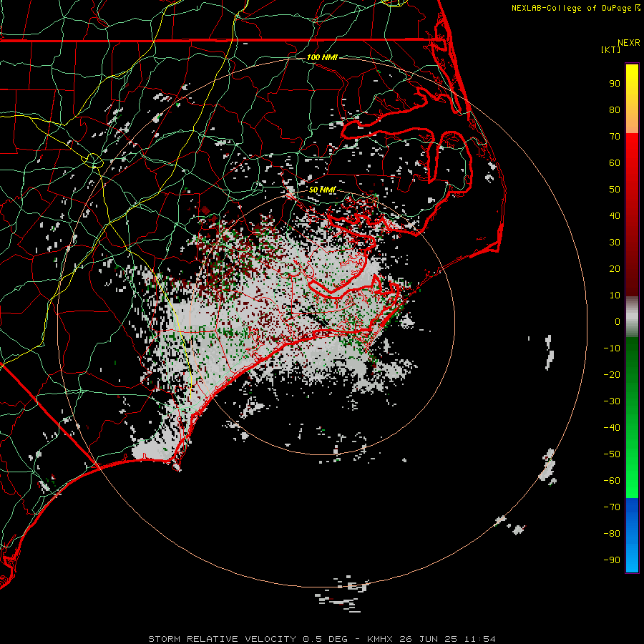Select the positive 60 scale value
644x644 pixels.
[x=615, y=163]
